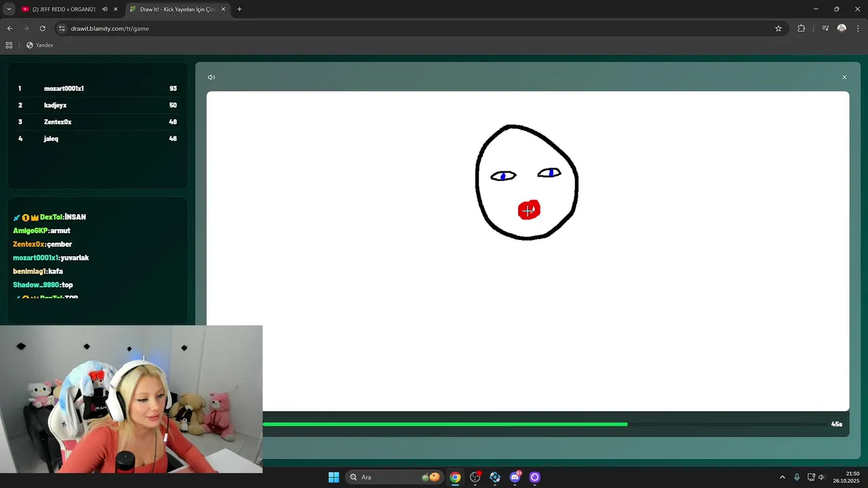This screenshot has width=868, height=488.
Task: Click AmigoGKP's chat guess armut
Action: click(x=60, y=230)
